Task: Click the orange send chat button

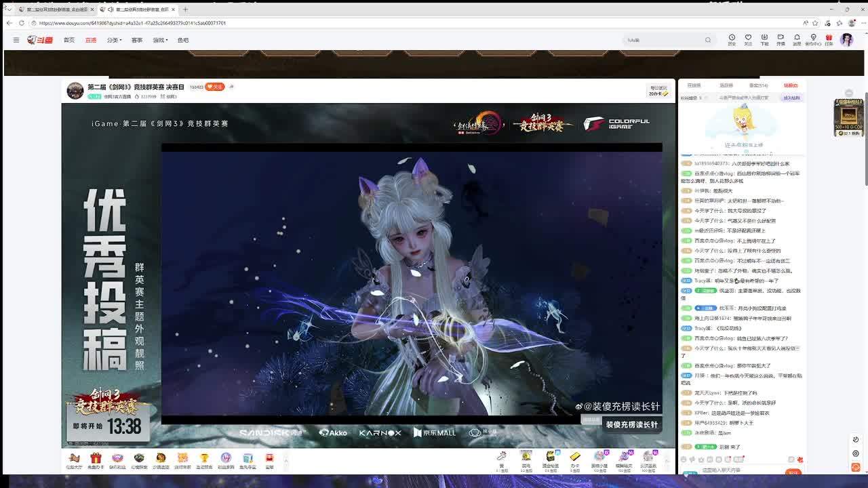Action: [x=792, y=472]
